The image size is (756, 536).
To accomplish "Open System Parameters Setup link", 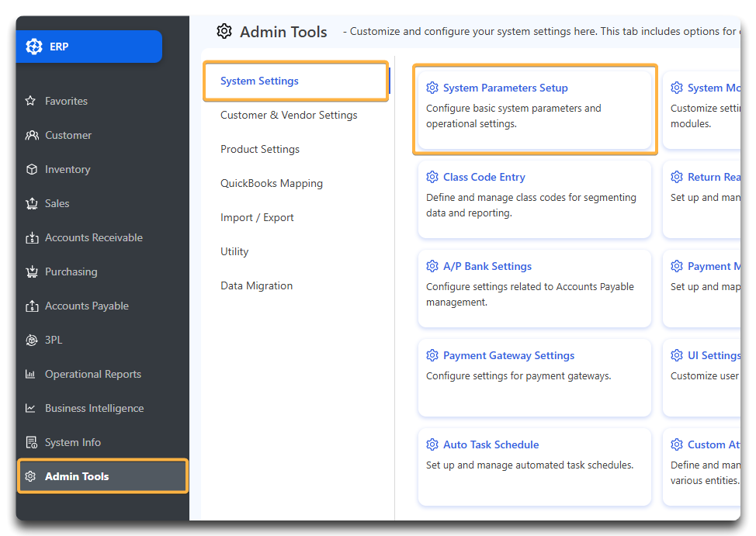I will tap(505, 88).
